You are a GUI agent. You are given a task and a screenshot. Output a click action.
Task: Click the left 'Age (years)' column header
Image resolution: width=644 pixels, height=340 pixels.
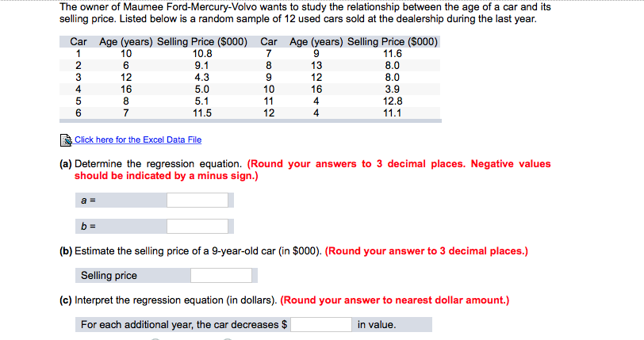[x=125, y=42]
